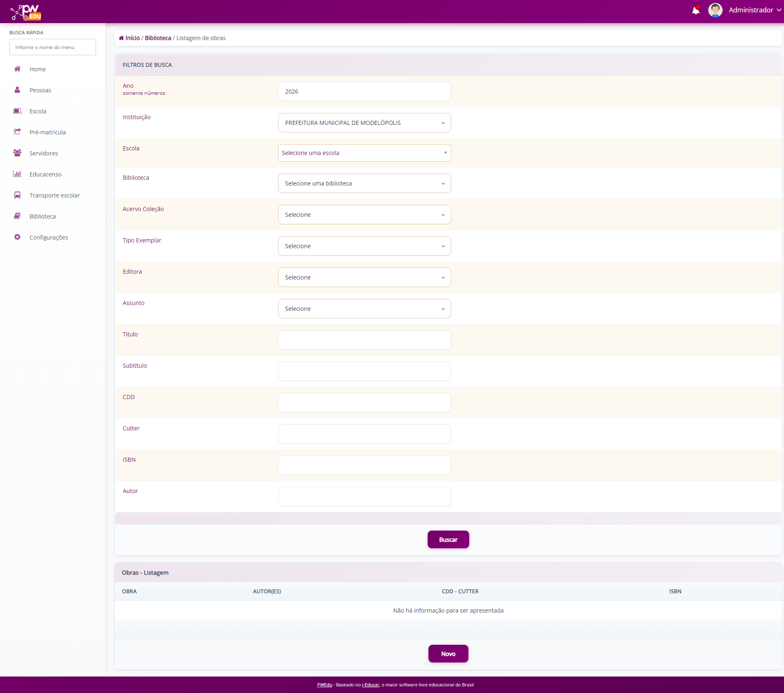Viewport: 784px width, 693px height.
Task: Click the PW EDU logo
Action: [x=26, y=12]
